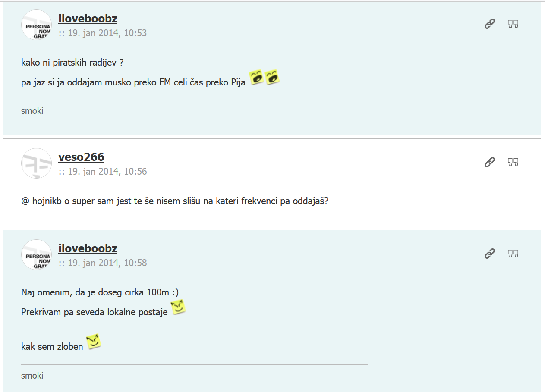Open ilovebooobz profile from 10:58 post

(88, 248)
